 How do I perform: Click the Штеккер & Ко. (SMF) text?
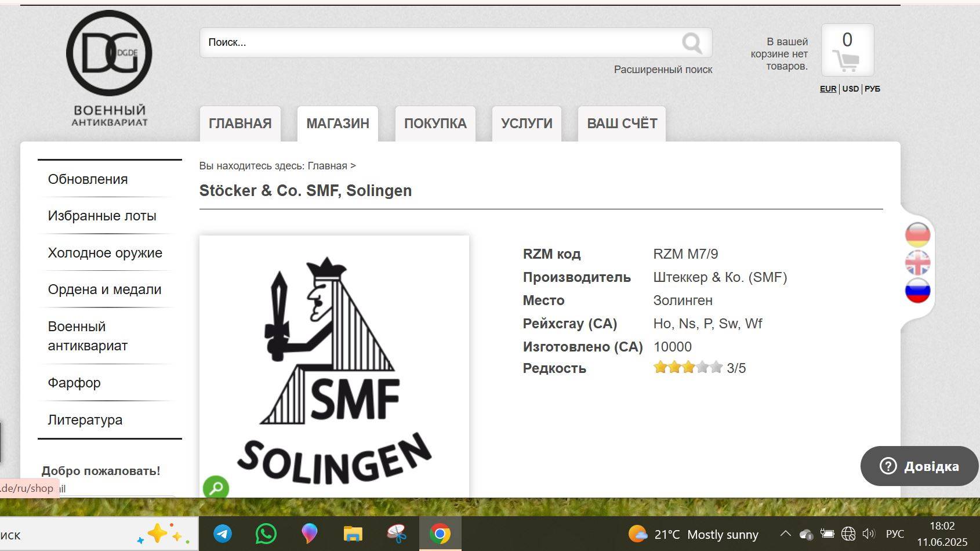point(720,277)
